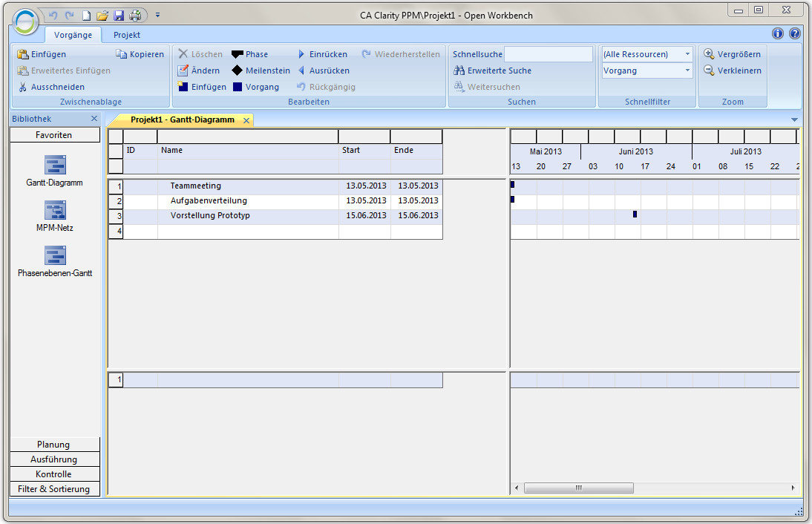Click the redo arrow in quick access toolbar
This screenshot has height=524, width=812.
pos(69,16)
